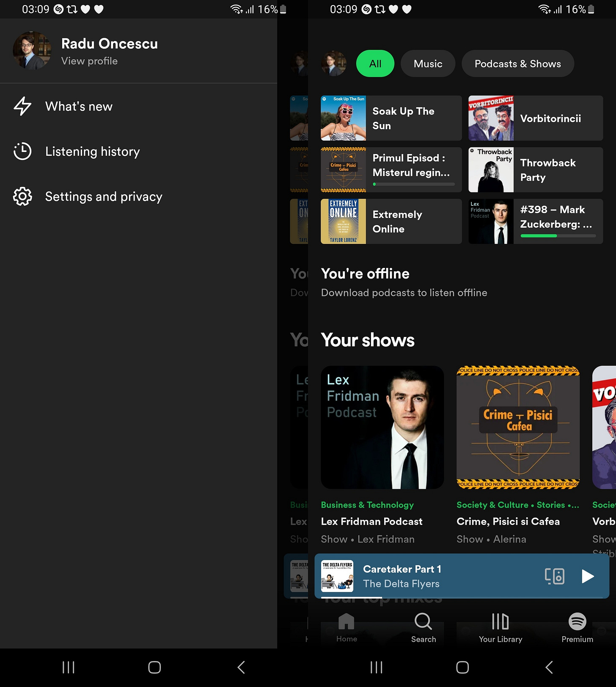
Task: Click the Mark Zuckerberg episode progress bar
Action: [x=558, y=236]
